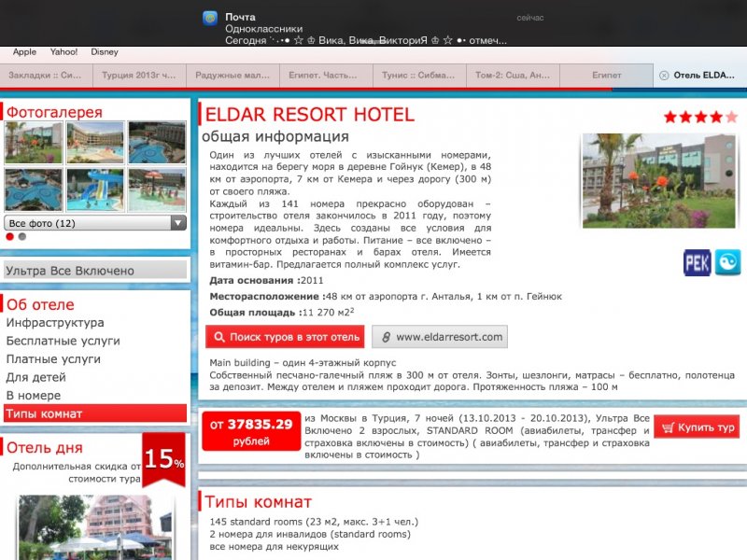
Task: Open the Платные услуги section
Action: [53, 359]
